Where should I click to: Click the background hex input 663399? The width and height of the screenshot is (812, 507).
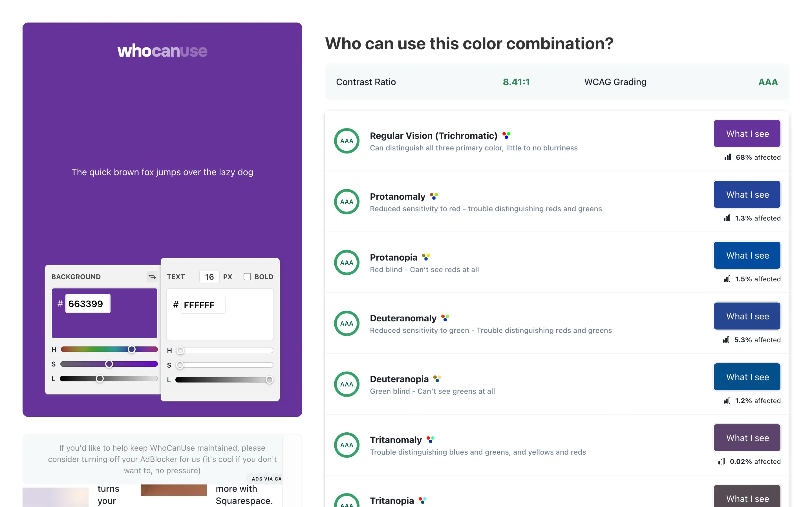(x=88, y=304)
